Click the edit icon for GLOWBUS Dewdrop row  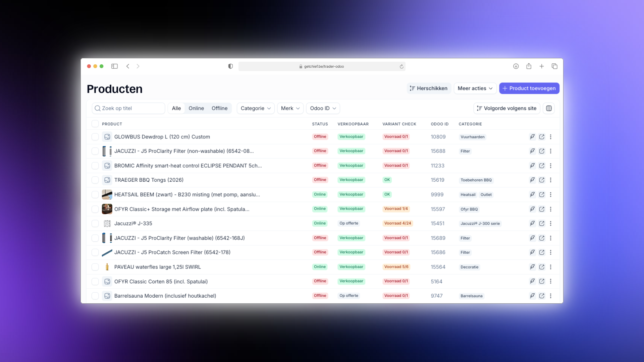(x=532, y=137)
